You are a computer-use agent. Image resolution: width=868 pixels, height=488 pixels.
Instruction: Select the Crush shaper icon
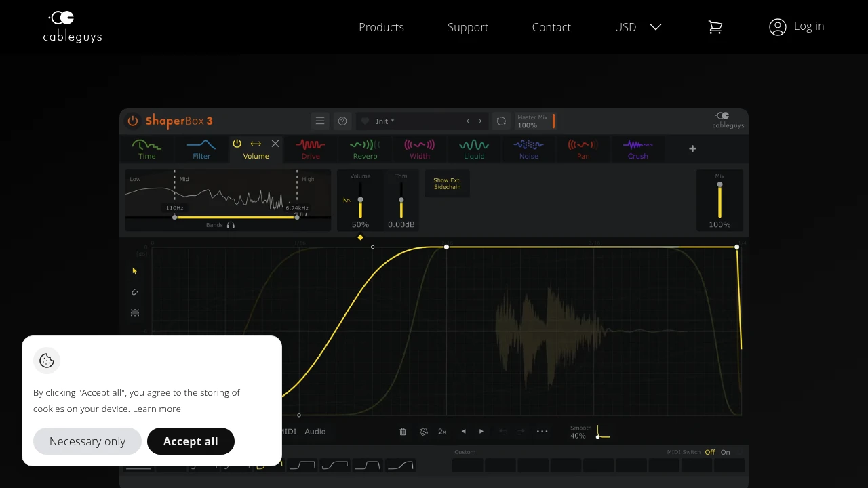[x=638, y=145]
